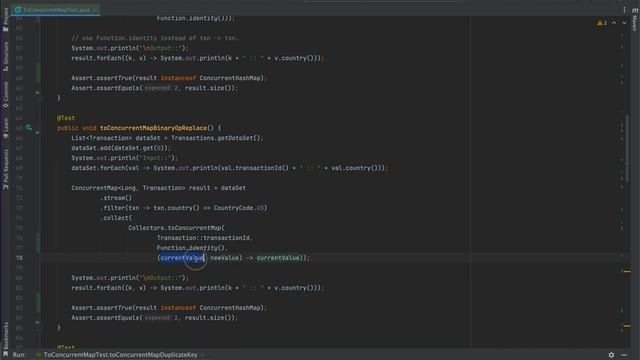Open the Project tool window
Screen dimensions: 640x360
point(5,19)
